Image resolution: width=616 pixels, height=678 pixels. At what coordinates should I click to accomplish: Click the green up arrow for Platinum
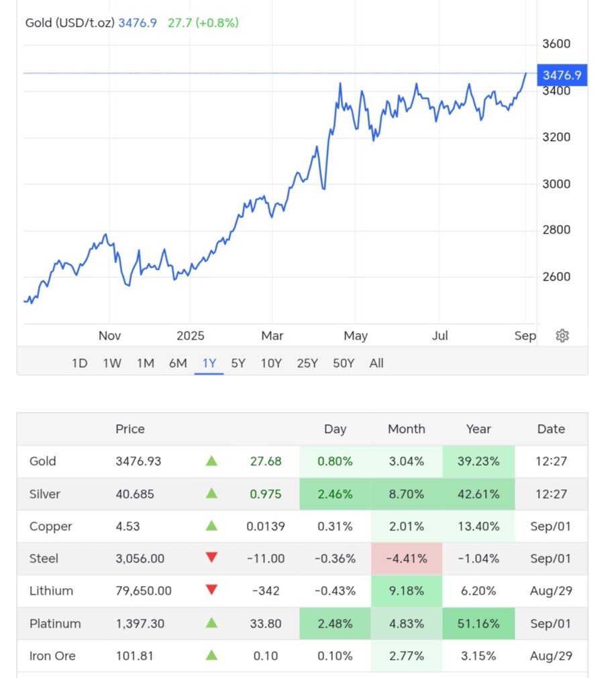point(212,624)
